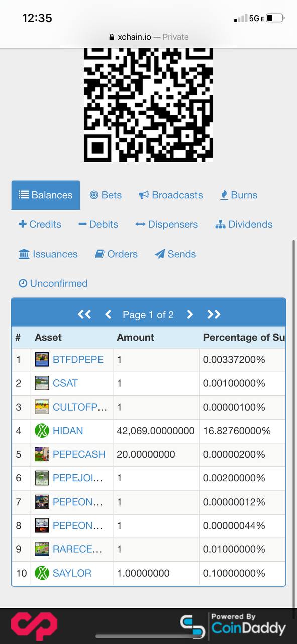
Task: Select the 0.00337200% percentage cell
Action: [x=242, y=359]
